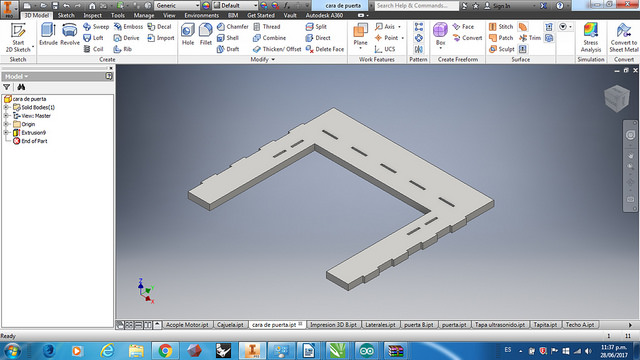Switch to Laterales.ipt document tab
The image size is (640, 360).
tap(380, 325)
